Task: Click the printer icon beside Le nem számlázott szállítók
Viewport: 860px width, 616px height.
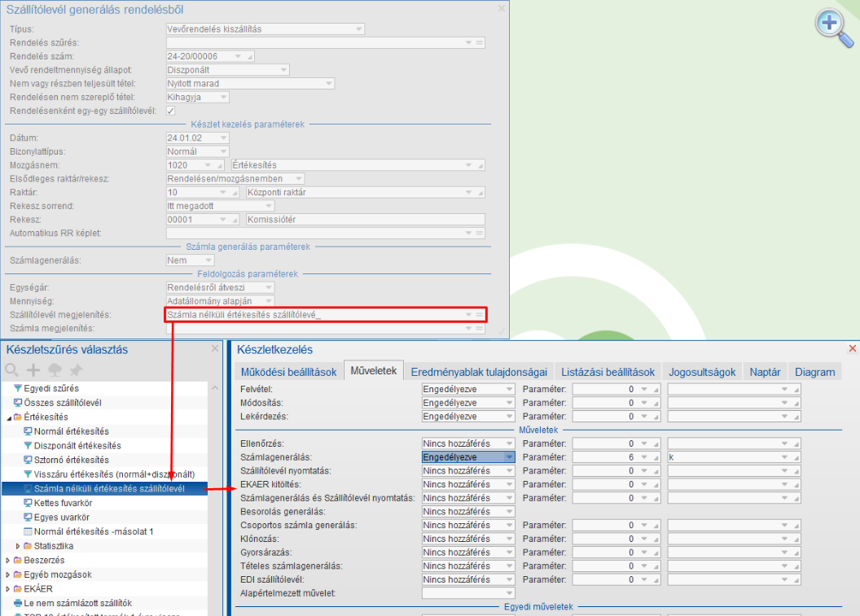Action: pos(18,603)
